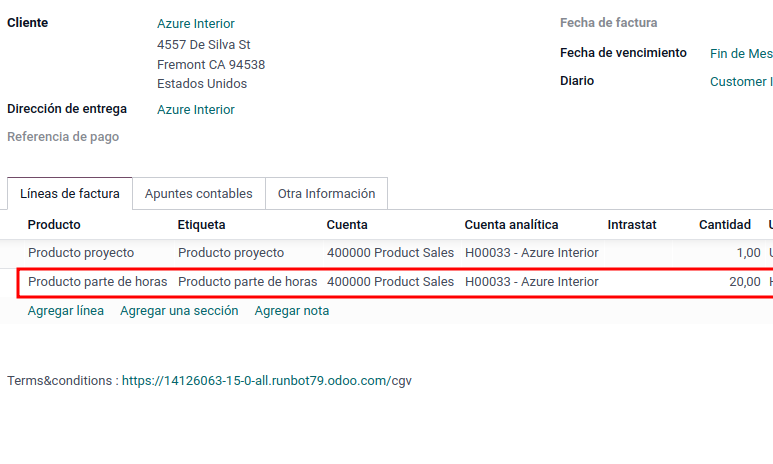Click Agregar una sección link
This screenshot has height=464, width=773.
179,311
